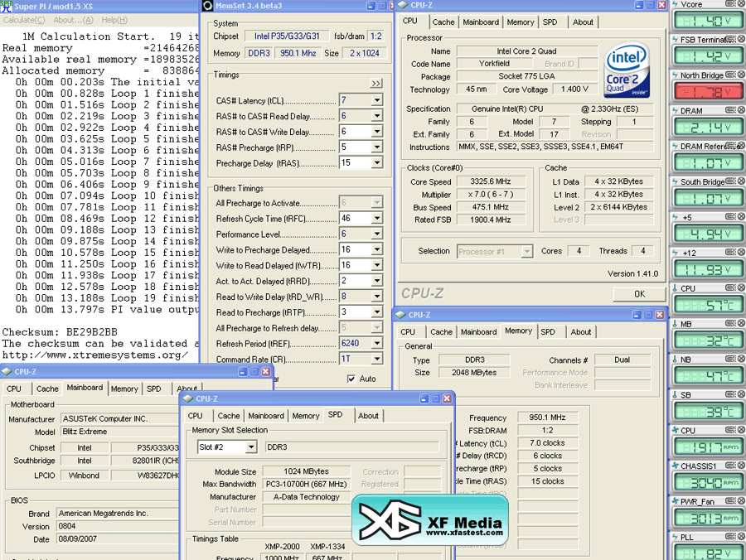The image size is (746, 560).
Task: Click OK in the CPU-Z processor window
Action: click(x=639, y=294)
